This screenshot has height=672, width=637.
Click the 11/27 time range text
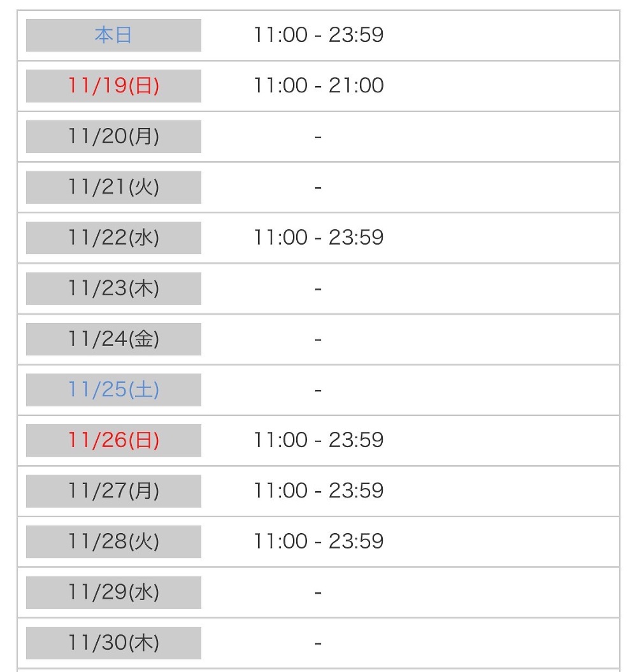click(x=318, y=491)
